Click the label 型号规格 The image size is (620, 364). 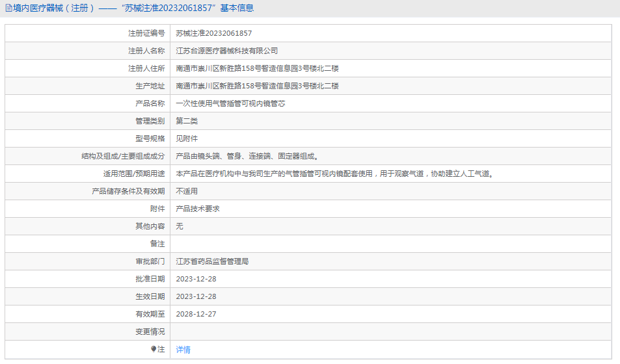point(150,138)
